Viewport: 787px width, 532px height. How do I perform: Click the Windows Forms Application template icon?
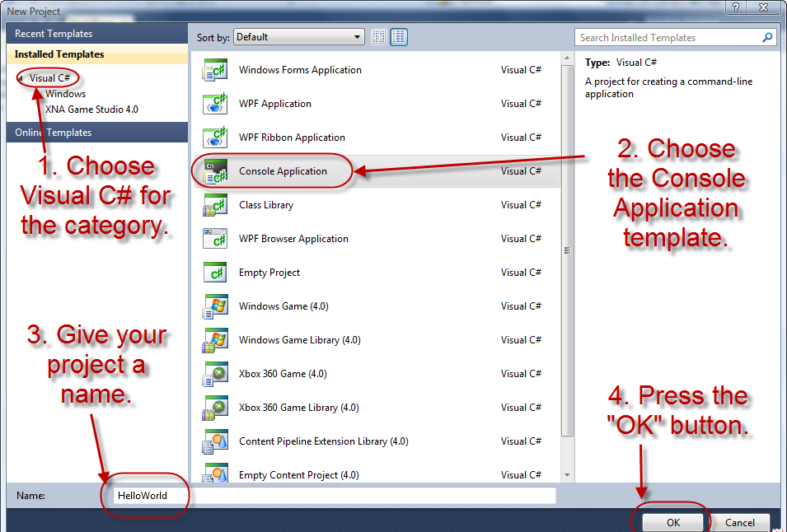click(215, 70)
